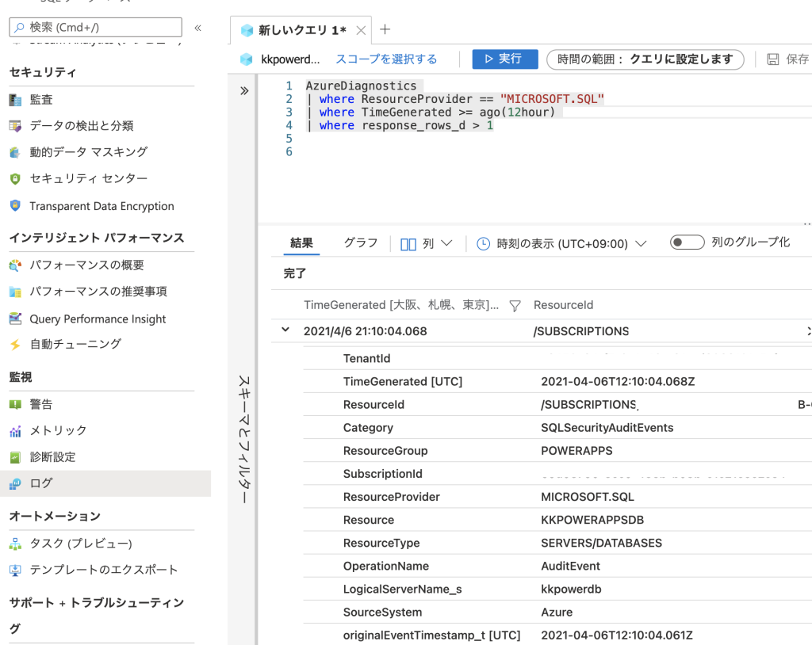Open タスク (プレビュー) menu item
The image size is (812, 645).
click(81, 544)
